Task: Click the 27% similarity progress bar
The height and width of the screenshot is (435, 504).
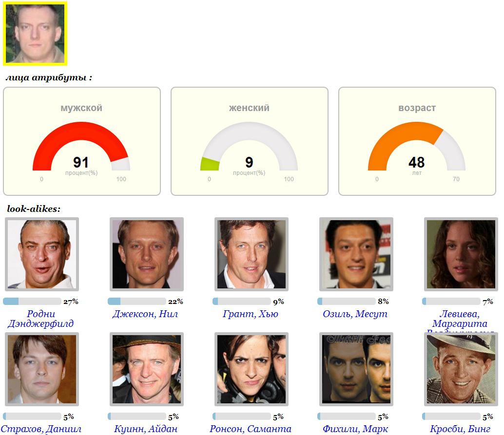Action: [32, 302]
